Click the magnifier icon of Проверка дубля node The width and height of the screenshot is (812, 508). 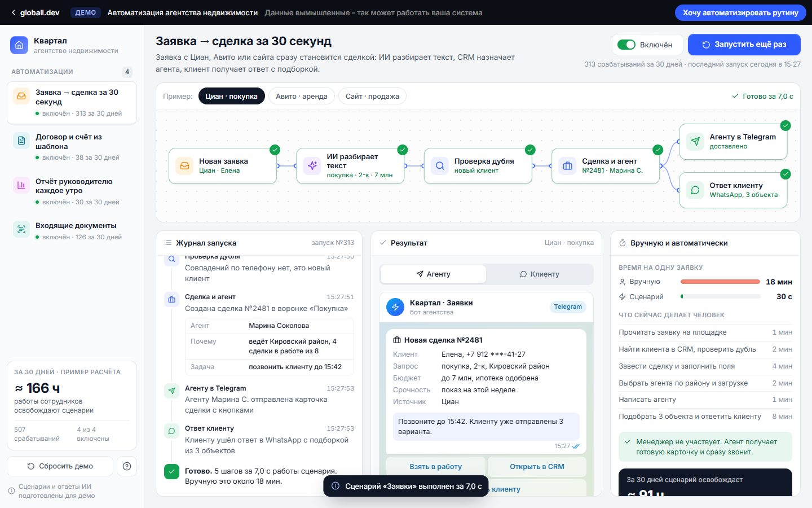tap(440, 166)
